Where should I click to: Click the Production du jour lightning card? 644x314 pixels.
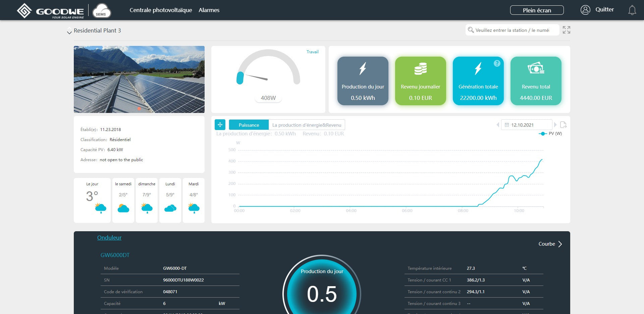[363, 81]
